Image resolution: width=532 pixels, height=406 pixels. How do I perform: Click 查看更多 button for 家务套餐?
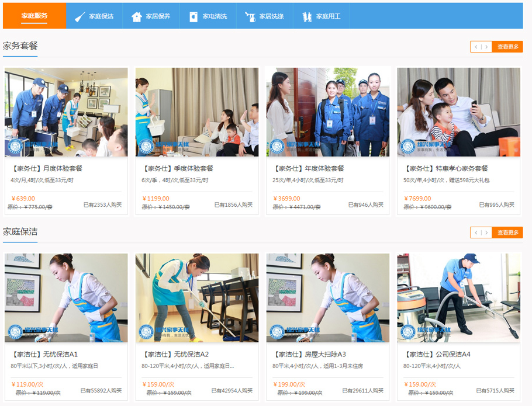click(507, 47)
